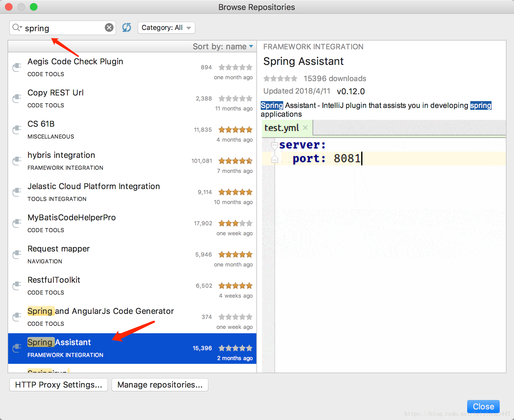Click plugin icon for RestfulToolkit
514x420 pixels.
coord(17,286)
